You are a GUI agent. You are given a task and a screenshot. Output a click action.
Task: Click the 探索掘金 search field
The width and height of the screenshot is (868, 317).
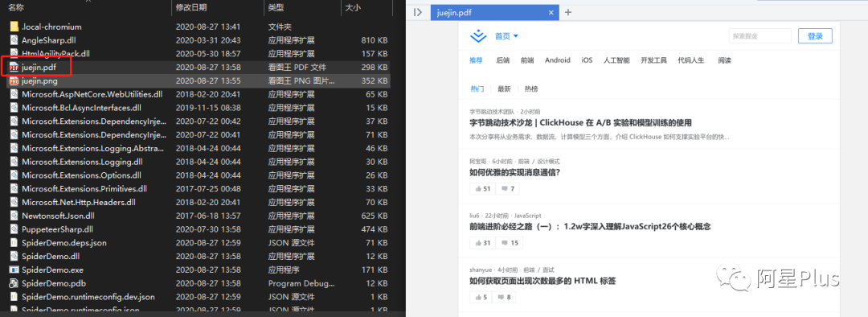(x=760, y=36)
